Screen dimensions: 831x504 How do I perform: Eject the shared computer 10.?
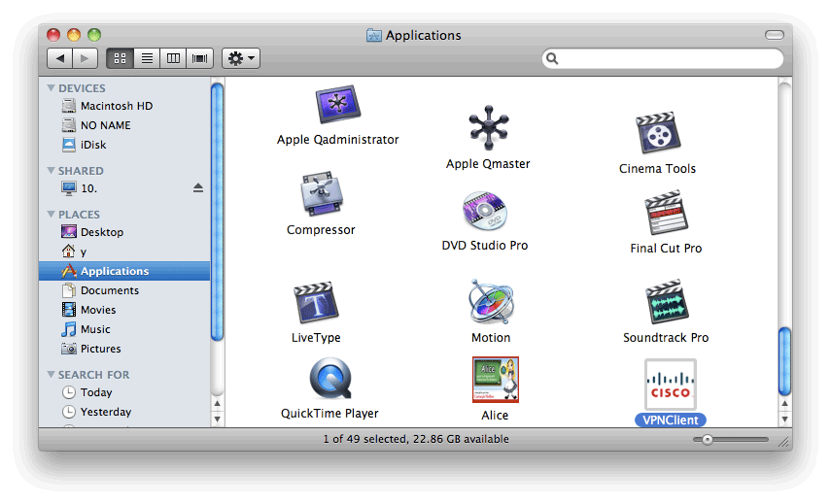click(x=198, y=188)
